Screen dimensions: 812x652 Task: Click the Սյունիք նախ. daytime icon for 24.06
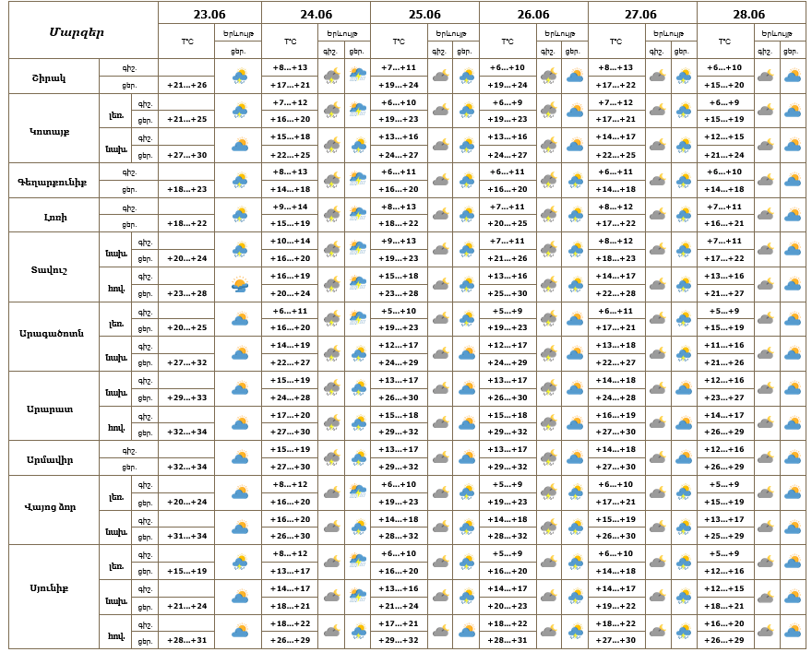point(358,596)
